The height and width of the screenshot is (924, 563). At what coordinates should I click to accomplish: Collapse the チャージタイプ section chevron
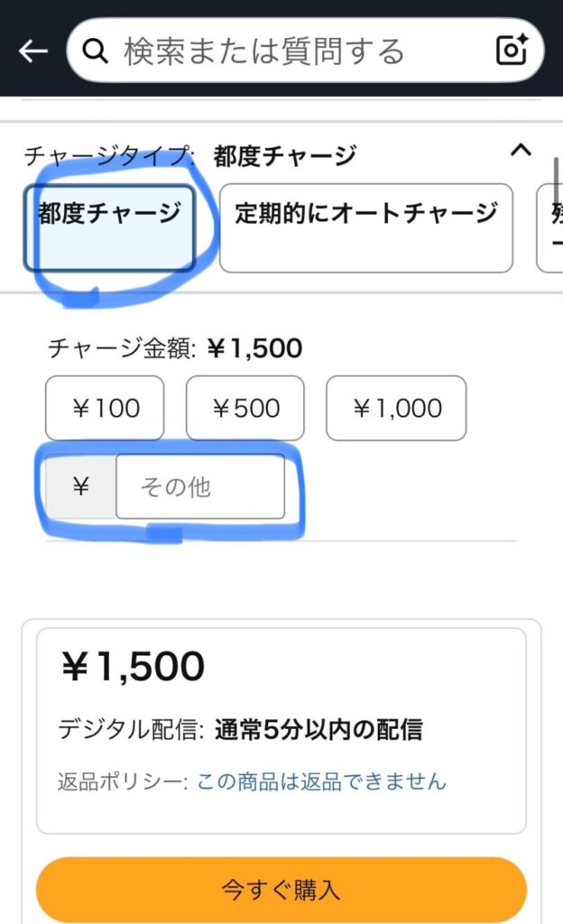(521, 151)
